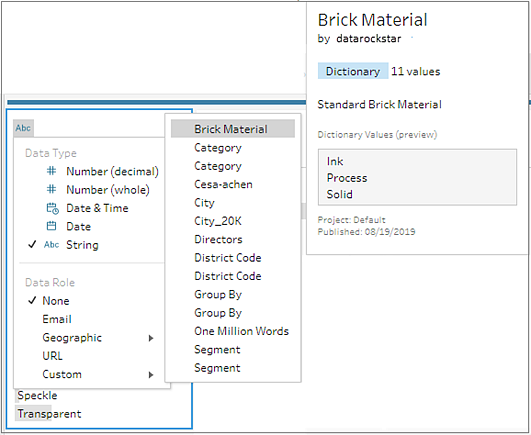This screenshot has height=435, width=531.
Task: Click the Dictionary badge label
Action: click(x=353, y=71)
